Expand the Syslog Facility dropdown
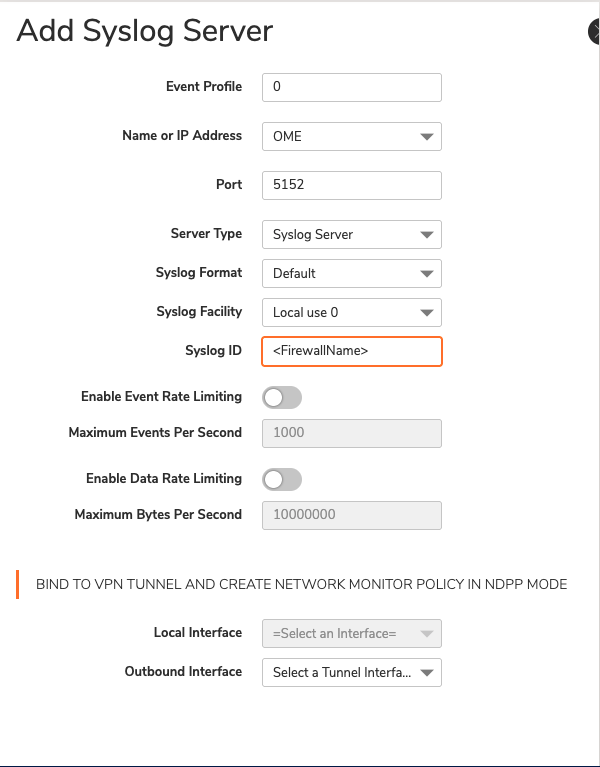 [x=351, y=312]
